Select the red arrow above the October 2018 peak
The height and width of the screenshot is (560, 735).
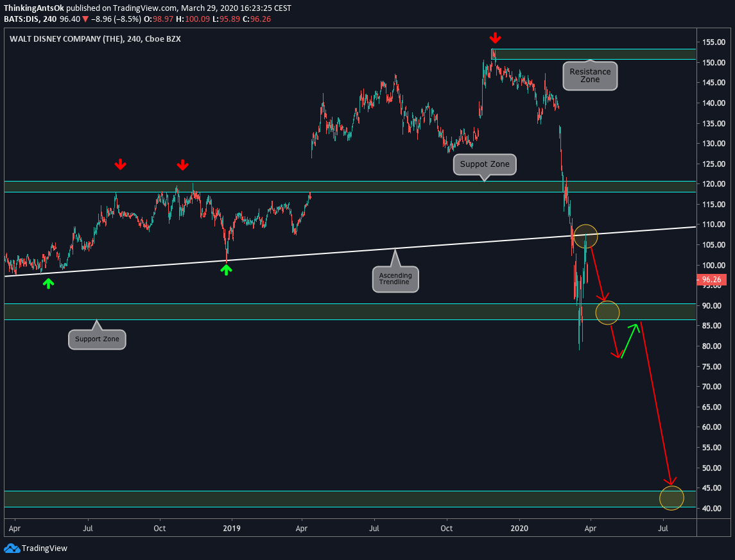[x=182, y=165]
